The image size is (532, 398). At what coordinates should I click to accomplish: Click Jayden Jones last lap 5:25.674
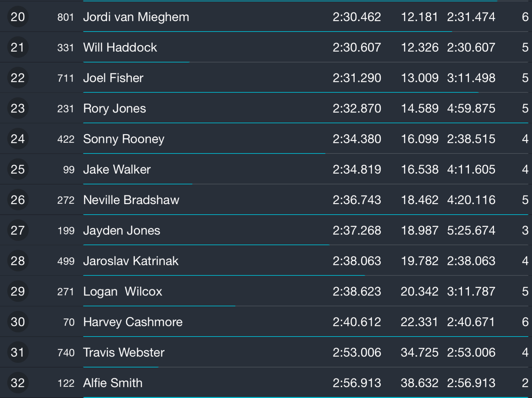(471, 230)
